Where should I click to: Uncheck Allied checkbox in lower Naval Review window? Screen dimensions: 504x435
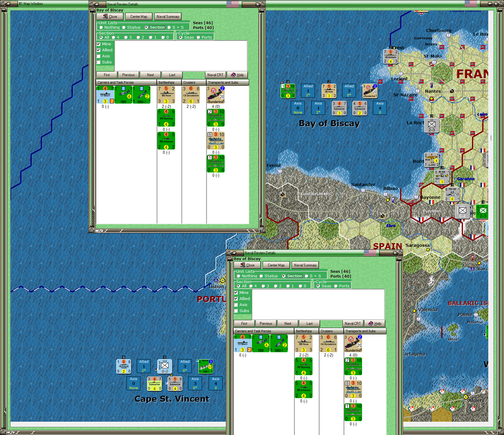[236, 299]
